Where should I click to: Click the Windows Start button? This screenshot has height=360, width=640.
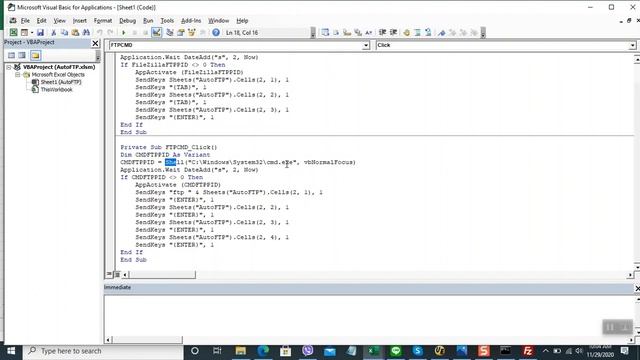pyautogui.click(x=11, y=351)
